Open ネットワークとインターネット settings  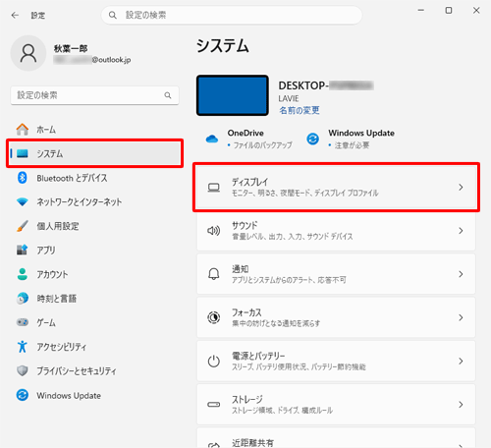pyautogui.click(x=94, y=201)
